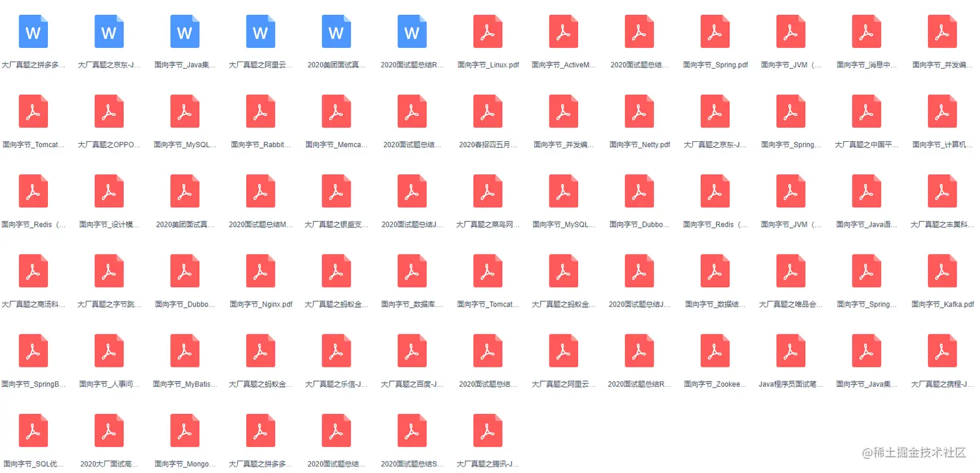Viewport: 980px width, 473px height.
Task: Open the Word document 大厂真题之京东-J
Action: (x=109, y=31)
